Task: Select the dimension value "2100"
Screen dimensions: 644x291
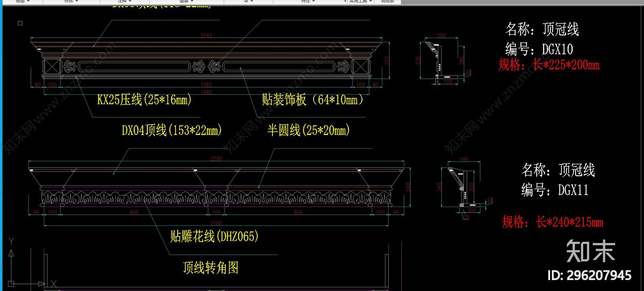Action: point(216,223)
